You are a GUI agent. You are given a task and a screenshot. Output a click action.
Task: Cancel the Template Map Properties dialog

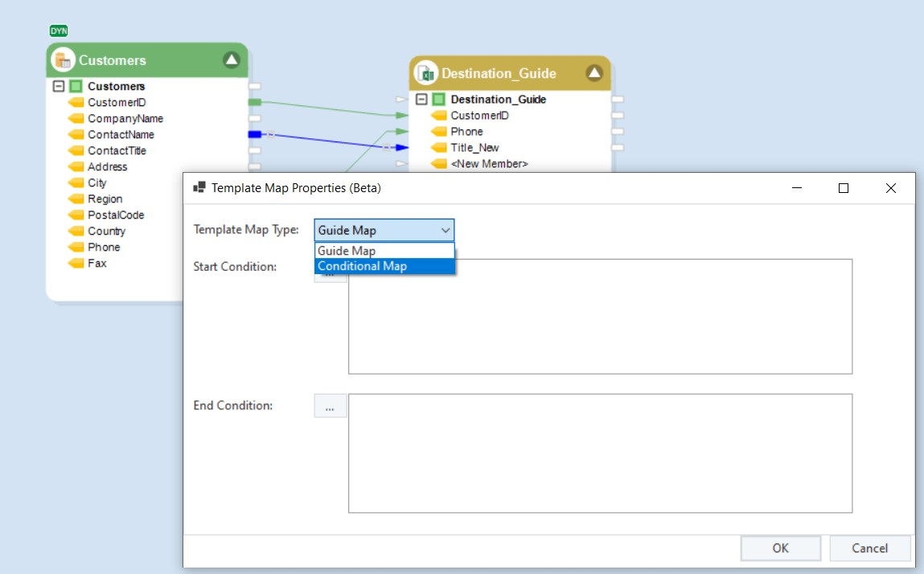click(869, 548)
